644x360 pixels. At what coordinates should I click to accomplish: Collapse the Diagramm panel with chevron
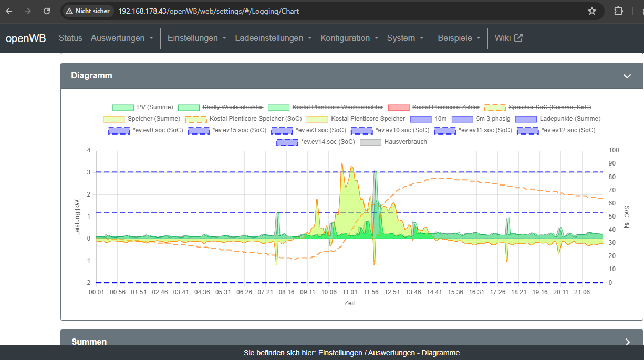point(627,76)
